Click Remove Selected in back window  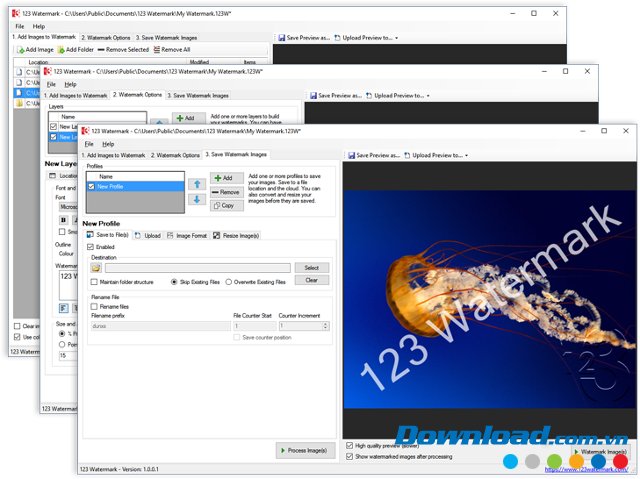click(x=123, y=49)
